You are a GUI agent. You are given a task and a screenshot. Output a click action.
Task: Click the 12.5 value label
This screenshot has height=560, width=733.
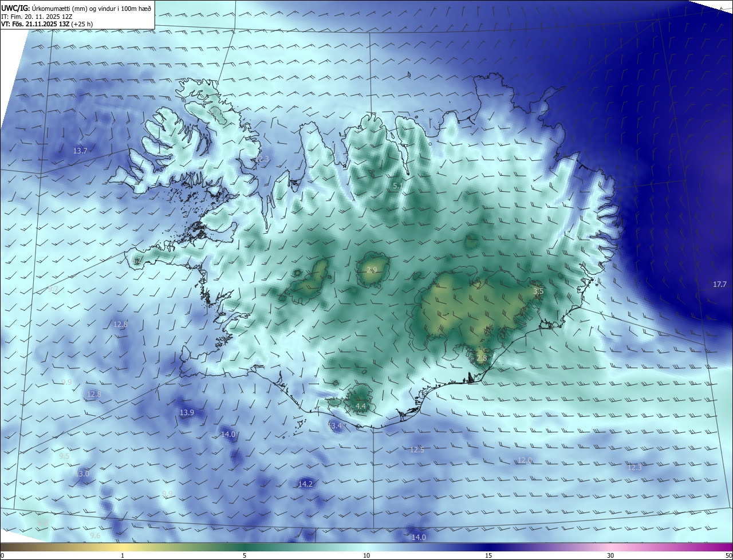(417, 450)
